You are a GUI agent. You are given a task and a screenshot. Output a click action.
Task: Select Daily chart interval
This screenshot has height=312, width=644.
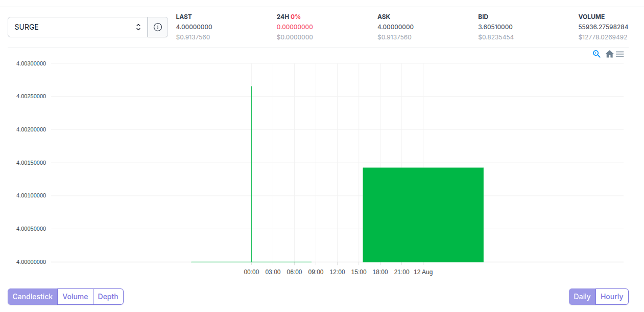point(582,297)
